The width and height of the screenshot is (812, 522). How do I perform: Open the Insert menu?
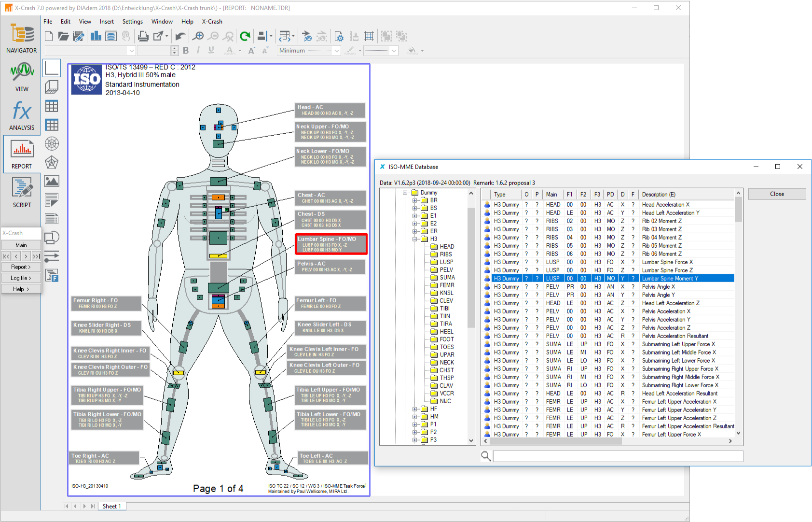[107, 22]
